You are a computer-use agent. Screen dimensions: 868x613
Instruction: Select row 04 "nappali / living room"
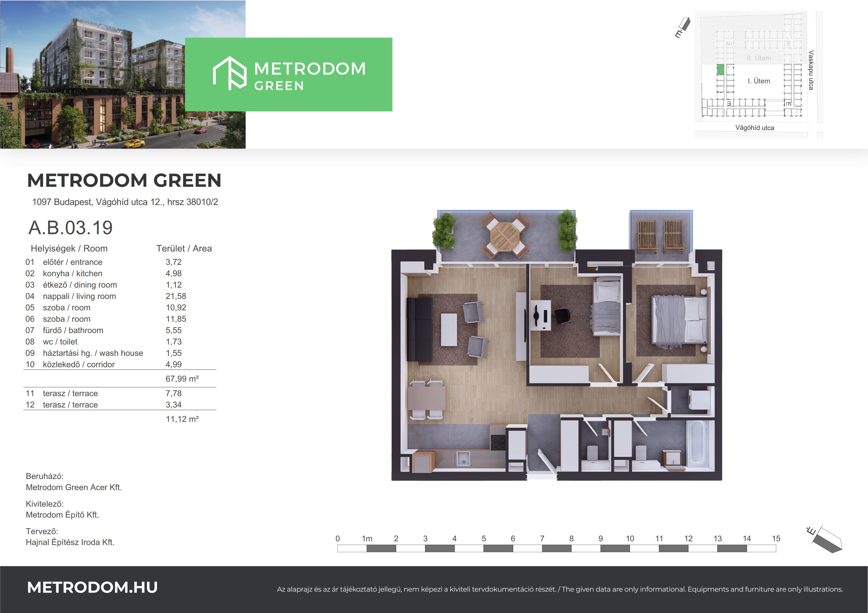(x=120, y=296)
